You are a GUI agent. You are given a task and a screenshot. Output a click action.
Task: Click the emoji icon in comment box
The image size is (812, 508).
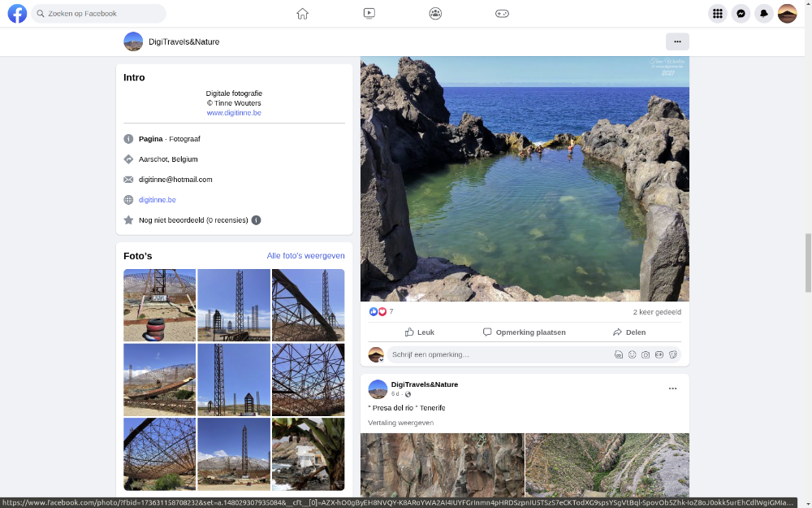point(632,355)
